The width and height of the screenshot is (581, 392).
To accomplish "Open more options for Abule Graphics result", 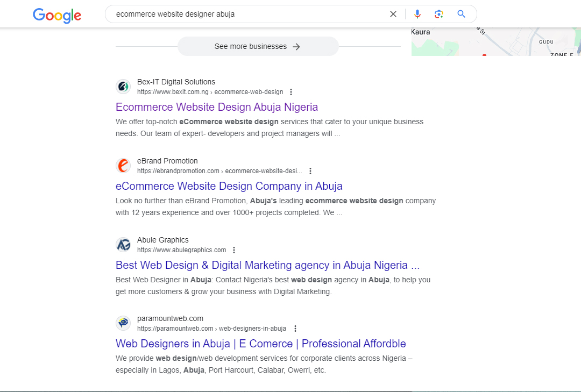I will point(234,250).
